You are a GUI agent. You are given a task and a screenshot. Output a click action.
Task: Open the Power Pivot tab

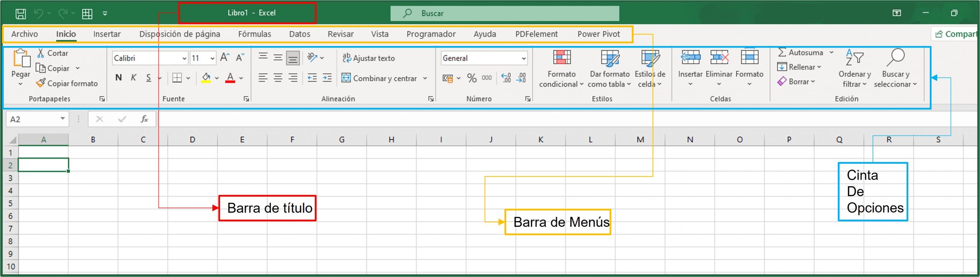click(x=599, y=34)
